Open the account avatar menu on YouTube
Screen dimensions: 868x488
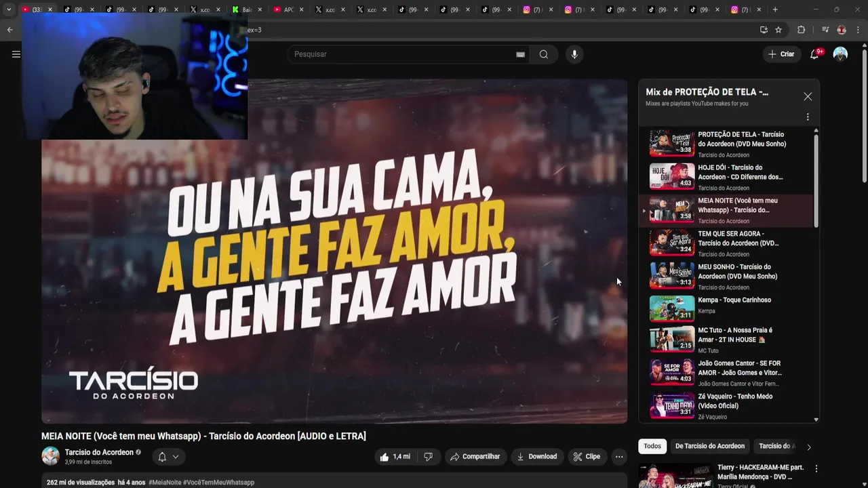840,54
